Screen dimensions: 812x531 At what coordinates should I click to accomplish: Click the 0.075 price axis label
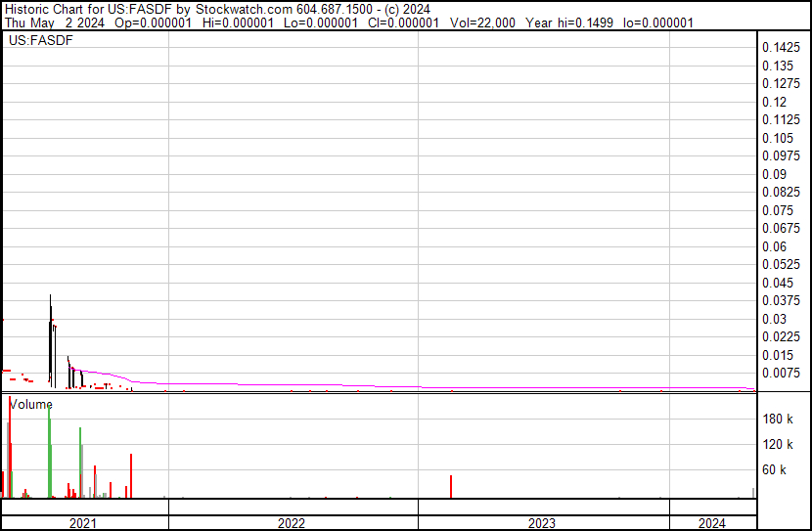(x=778, y=210)
